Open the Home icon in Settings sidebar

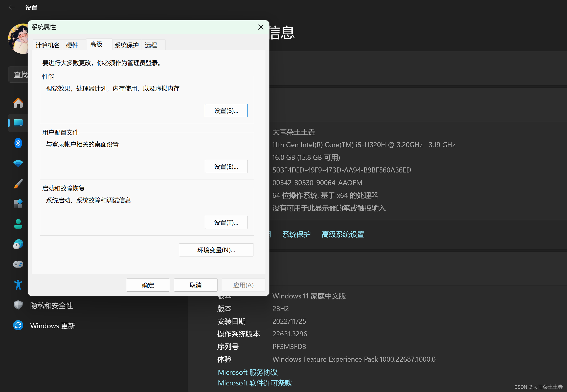coord(18,103)
